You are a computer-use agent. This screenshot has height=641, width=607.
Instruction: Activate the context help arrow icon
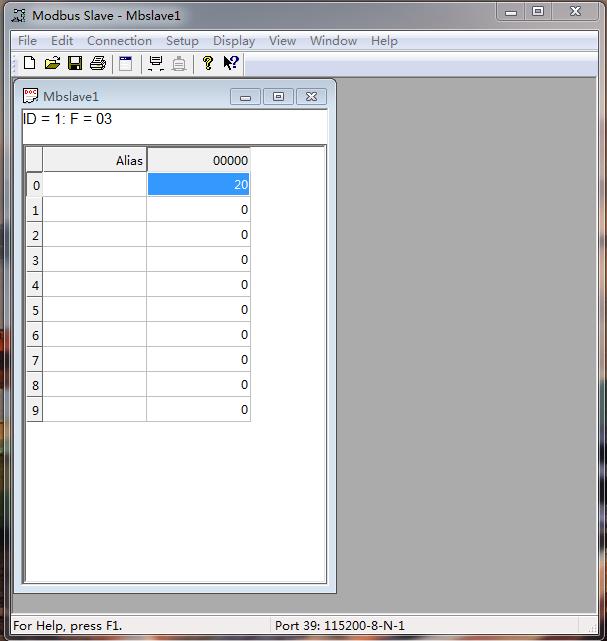pos(231,63)
